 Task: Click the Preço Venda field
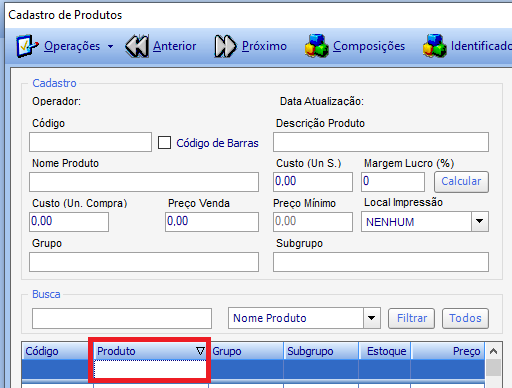pyautogui.click(x=212, y=222)
